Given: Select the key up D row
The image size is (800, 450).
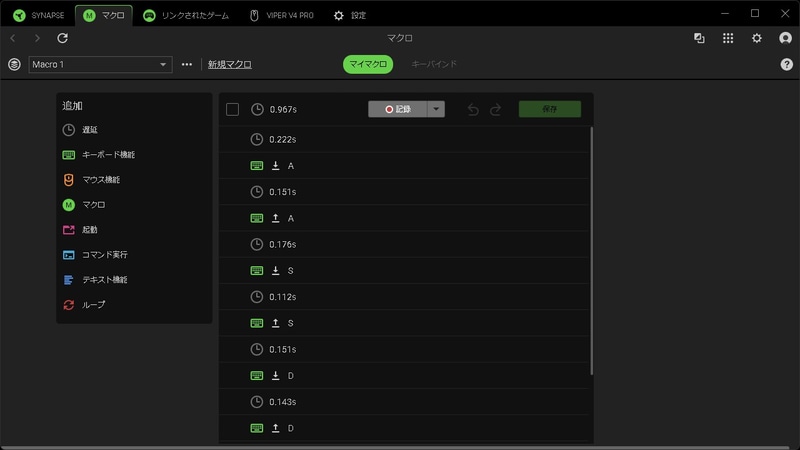Looking at the screenshot, I should pos(404,428).
